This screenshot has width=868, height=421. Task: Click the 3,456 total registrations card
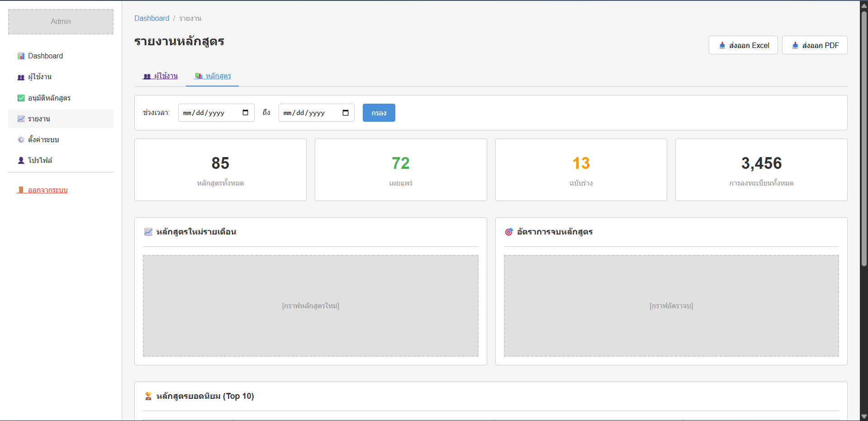click(761, 170)
